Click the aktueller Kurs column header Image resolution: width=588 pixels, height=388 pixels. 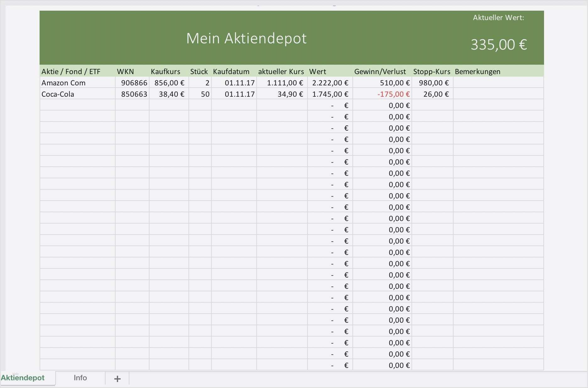pyautogui.click(x=281, y=72)
